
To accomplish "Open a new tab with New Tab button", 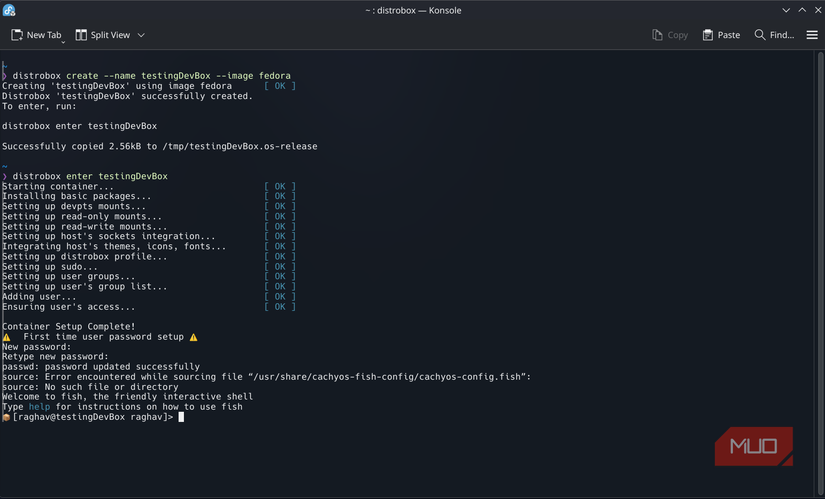I will click(36, 35).
